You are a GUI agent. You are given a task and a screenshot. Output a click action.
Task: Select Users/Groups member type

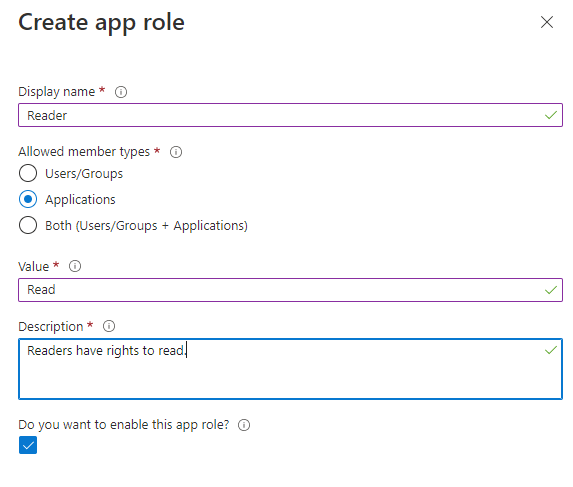(28, 173)
